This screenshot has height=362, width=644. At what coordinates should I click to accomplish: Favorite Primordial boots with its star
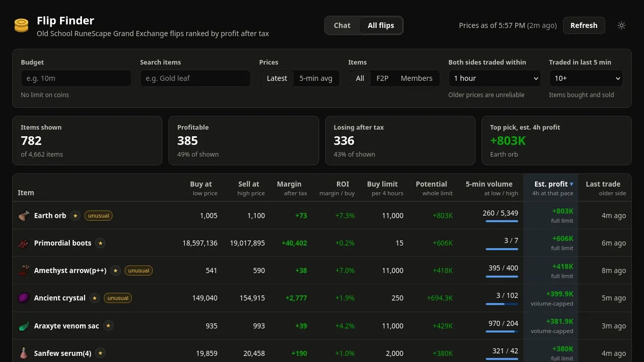(100, 243)
